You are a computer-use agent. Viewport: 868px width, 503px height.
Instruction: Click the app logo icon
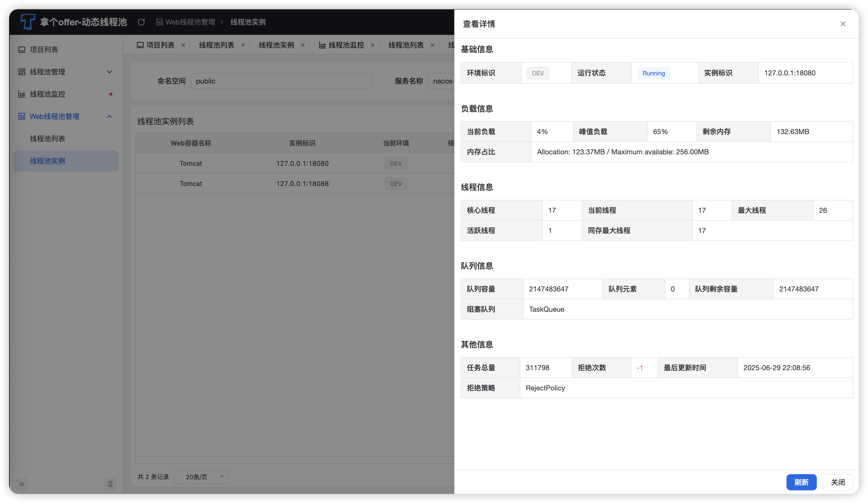(x=28, y=22)
